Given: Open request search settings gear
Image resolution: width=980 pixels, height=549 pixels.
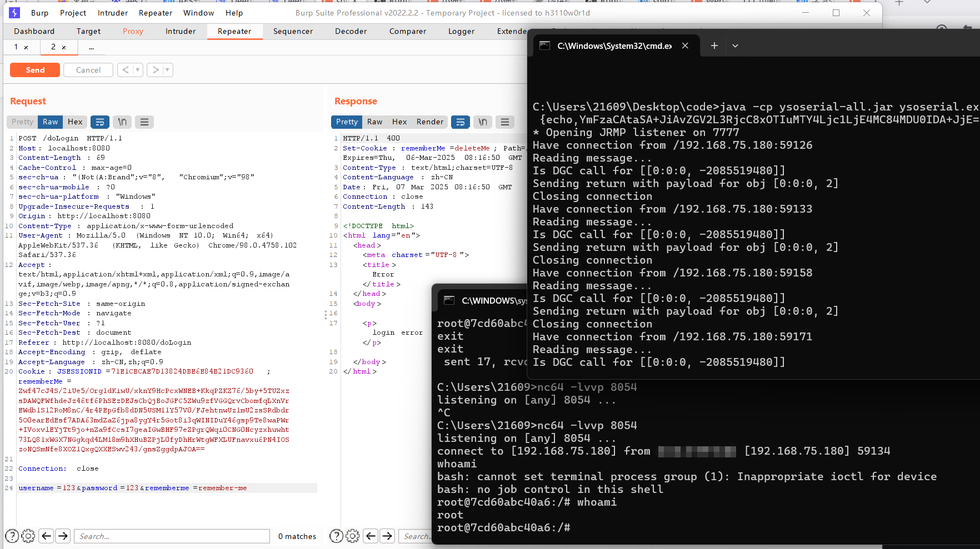Looking at the screenshot, I should click(x=28, y=536).
